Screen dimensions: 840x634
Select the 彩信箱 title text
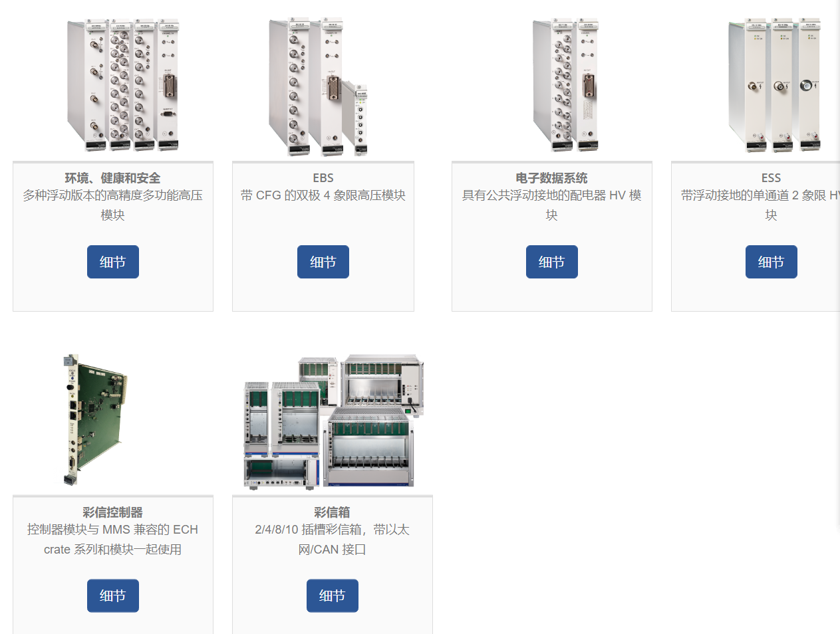pyautogui.click(x=333, y=512)
